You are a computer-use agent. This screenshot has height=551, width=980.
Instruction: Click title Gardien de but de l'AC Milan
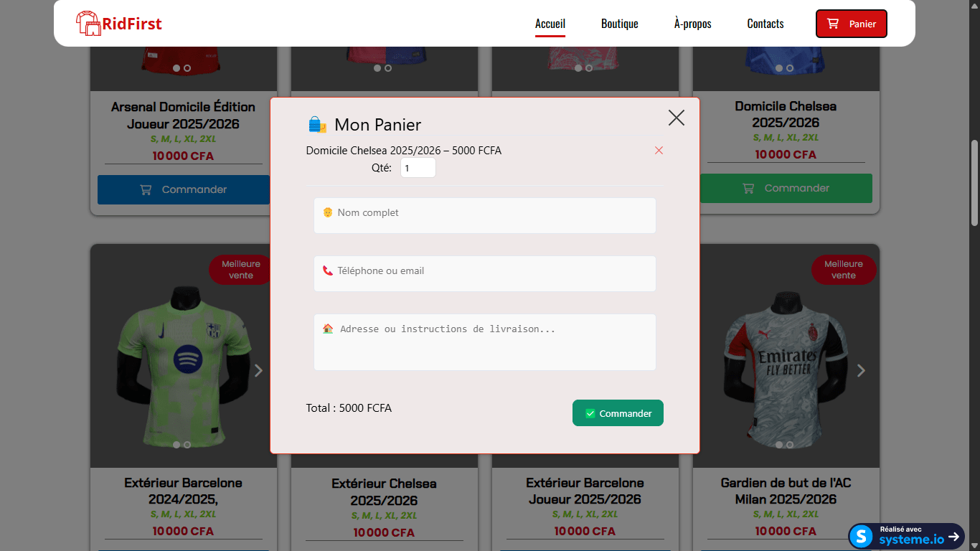pos(786,491)
